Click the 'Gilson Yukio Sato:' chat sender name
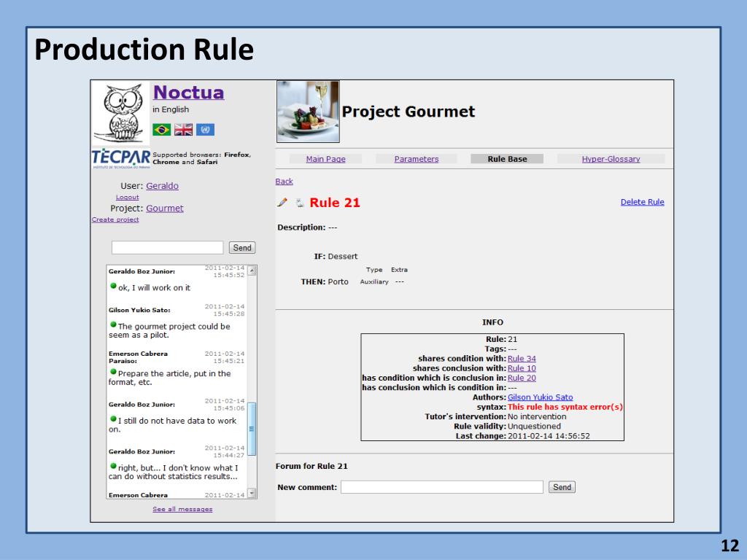The height and width of the screenshot is (560, 747). coord(139,310)
